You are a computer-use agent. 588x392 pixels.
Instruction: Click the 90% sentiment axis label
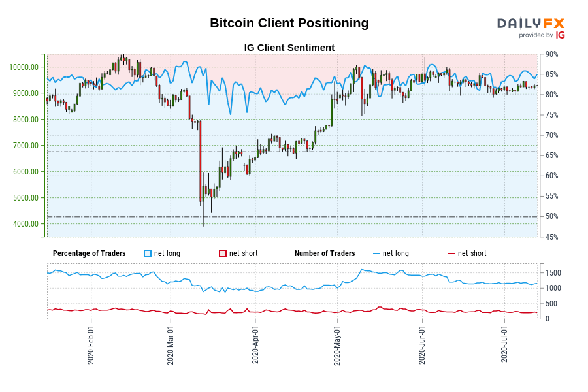551,54
